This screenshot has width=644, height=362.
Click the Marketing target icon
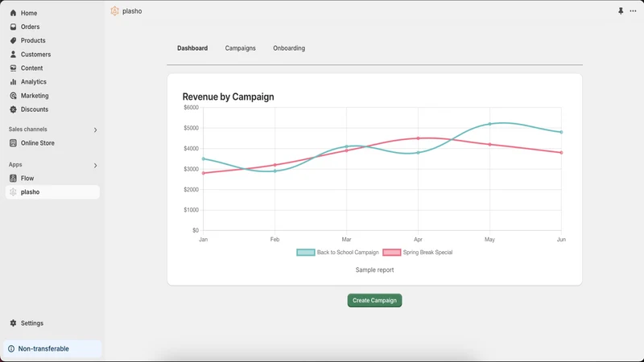pos(13,96)
